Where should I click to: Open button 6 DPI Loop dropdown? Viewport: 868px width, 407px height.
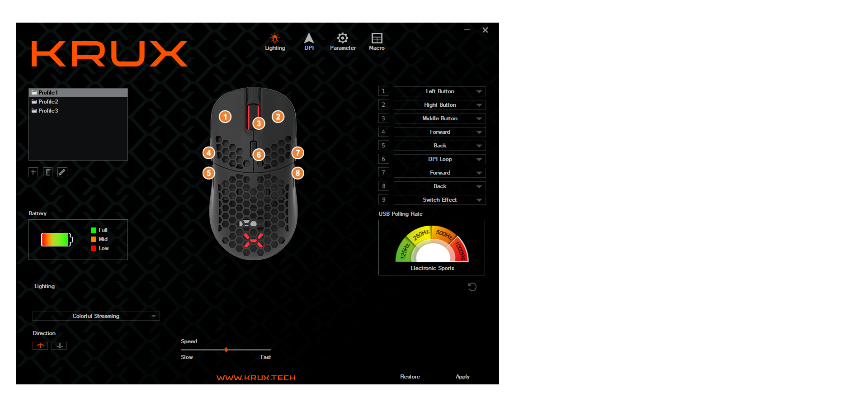[x=440, y=159]
